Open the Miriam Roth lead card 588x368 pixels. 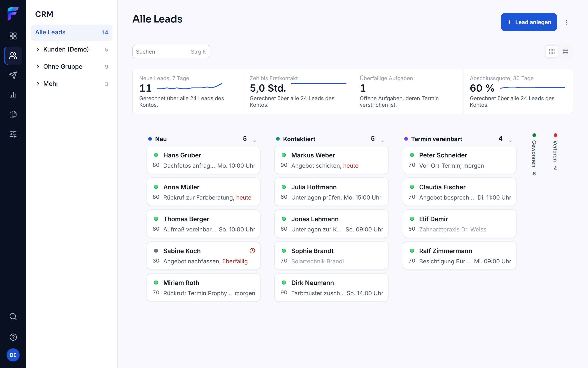click(203, 287)
